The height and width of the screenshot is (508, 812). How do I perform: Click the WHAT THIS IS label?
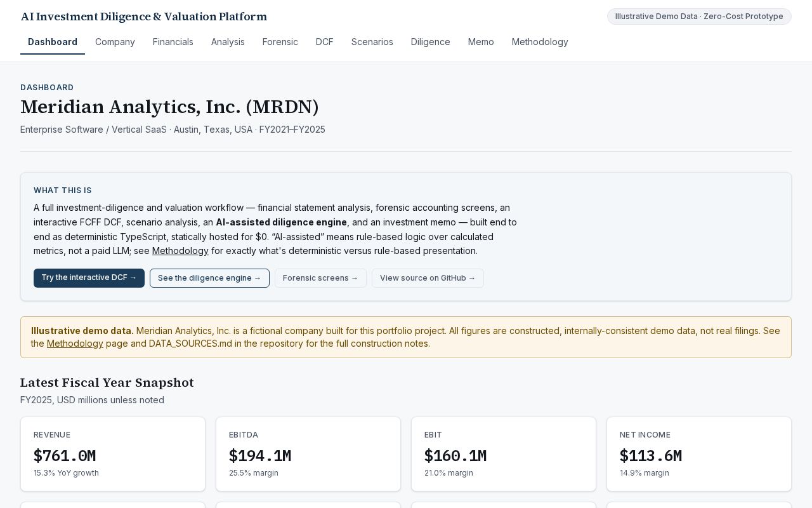[x=63, y=190]
